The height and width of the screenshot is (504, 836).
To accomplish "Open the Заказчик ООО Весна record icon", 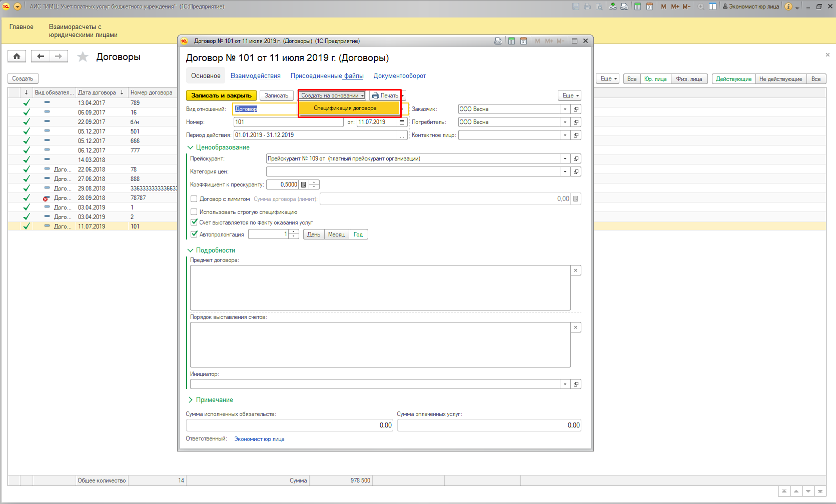I will (x=576, y=109).
